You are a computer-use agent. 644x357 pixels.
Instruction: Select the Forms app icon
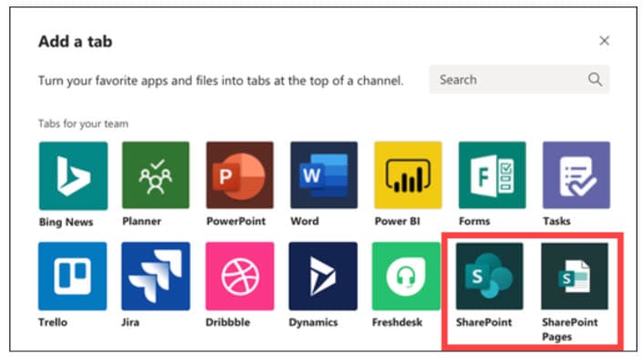(492, 175)
